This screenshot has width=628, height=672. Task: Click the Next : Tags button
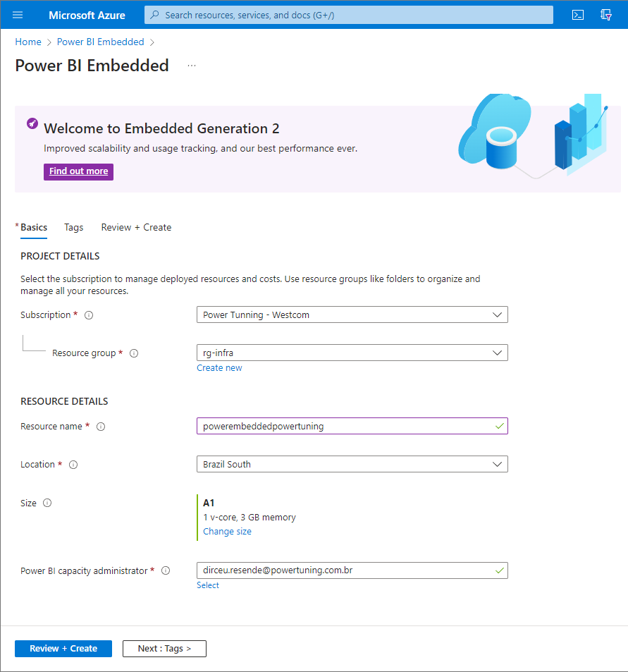tap(164, 649)
